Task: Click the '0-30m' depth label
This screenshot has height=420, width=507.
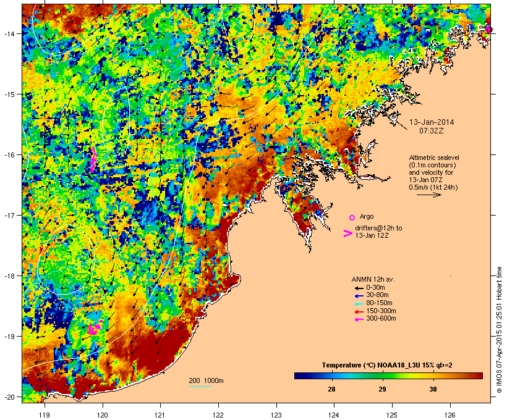Action: click(x=375, y=288)
